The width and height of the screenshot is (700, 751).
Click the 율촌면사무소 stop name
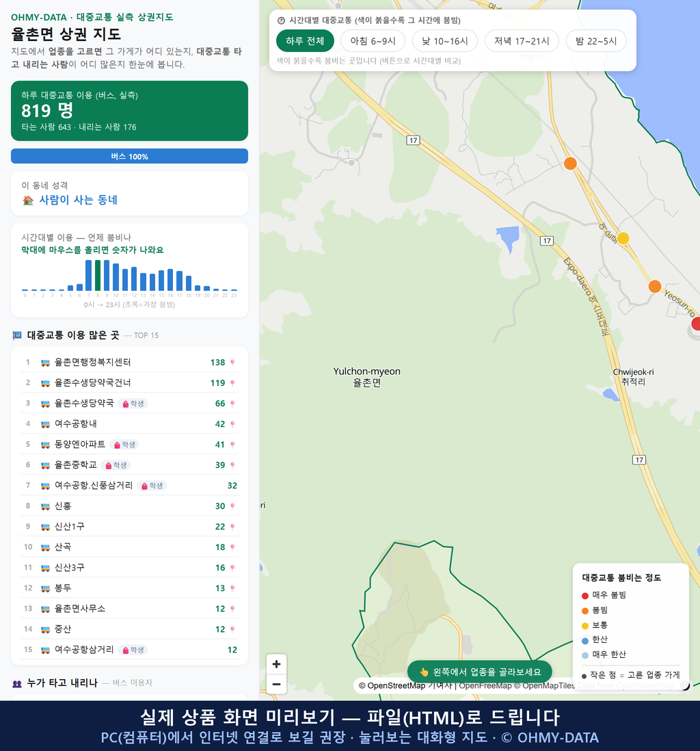pos(79,609)
